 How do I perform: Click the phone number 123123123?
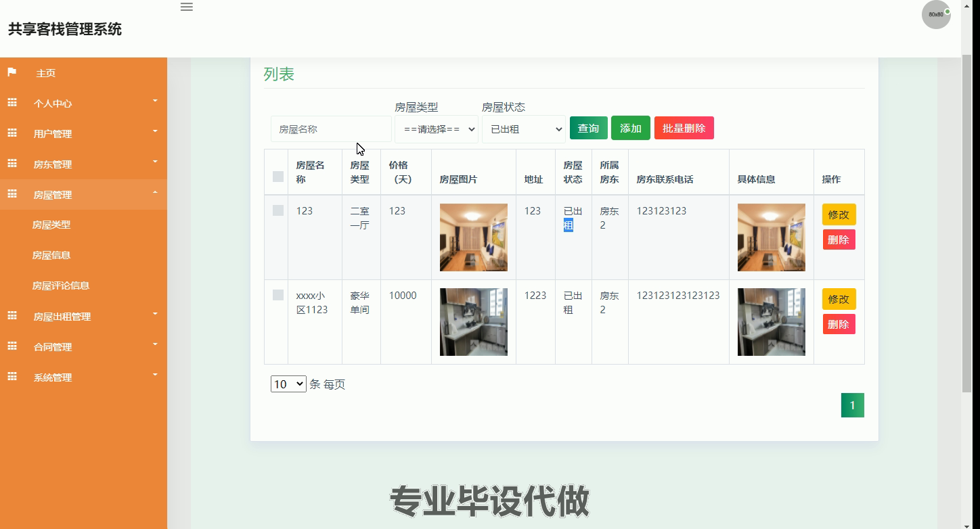coord(661,211)
